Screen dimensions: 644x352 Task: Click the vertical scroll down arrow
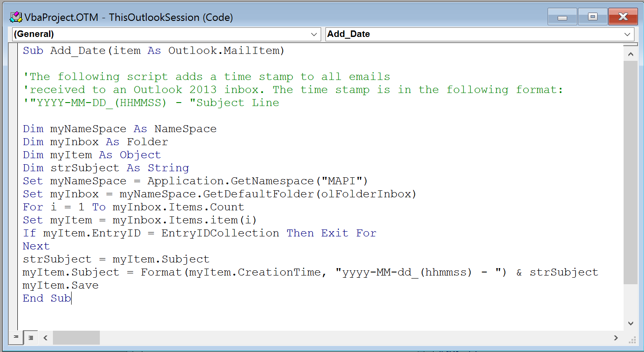click(631, 323)
